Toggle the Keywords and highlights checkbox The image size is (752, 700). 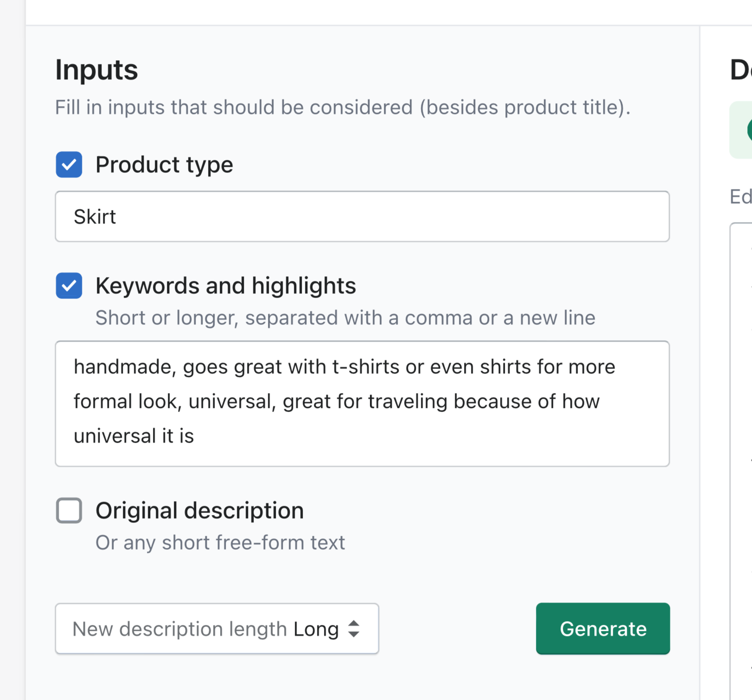(69, 286)
